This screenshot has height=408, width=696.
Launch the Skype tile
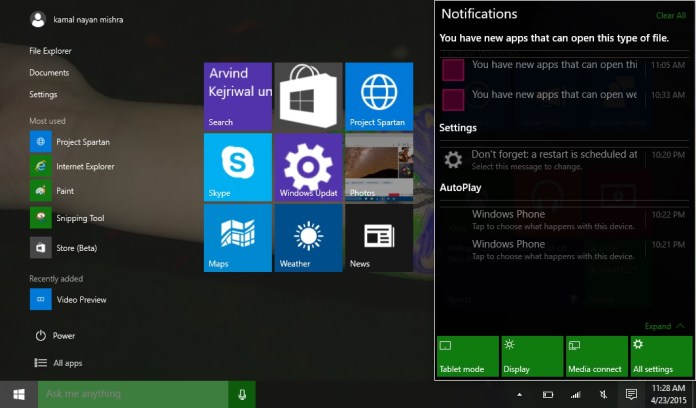click(x=238, y=167)
